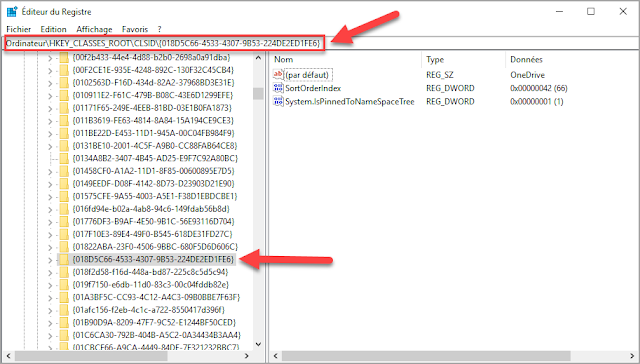
Task: Click folder icon of {01458CF0-A1A2-11D1-8F85-00600895E7D5}
Action: tap(64, 171)
